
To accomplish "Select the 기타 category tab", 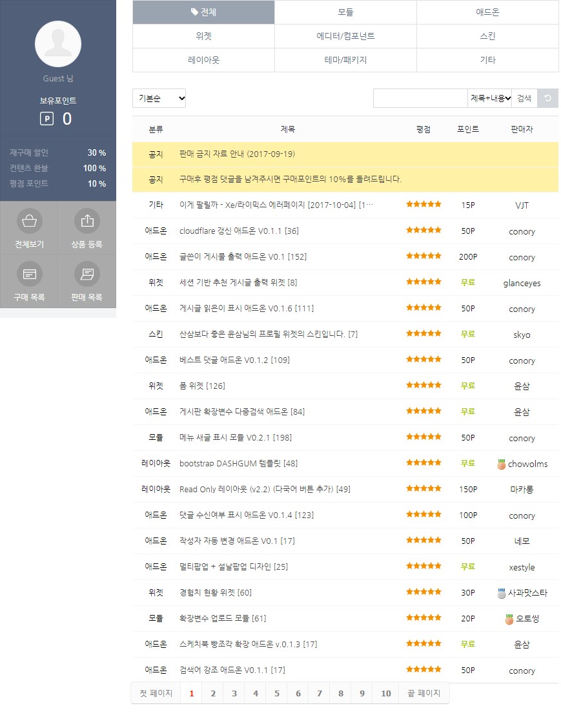I will (x=487, y=60).
